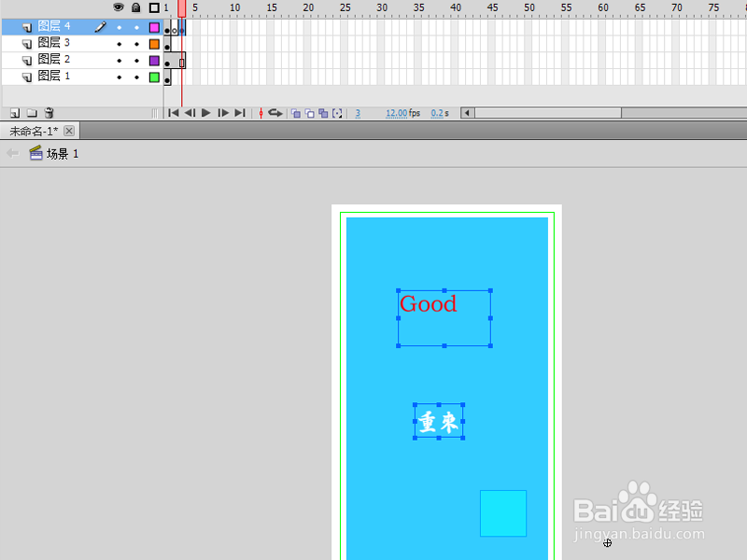Click page icon of layer 图层 1
Screen dimensions: 747x560
(x=27, y=77)
